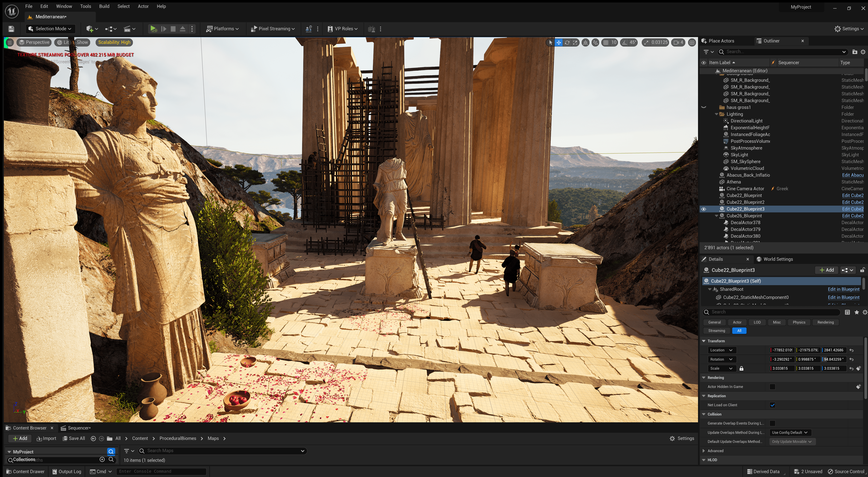Open the Selection Mode dropdown
Image resolution: width=868 pixels, height=477 pixels.
coord(50,29)
